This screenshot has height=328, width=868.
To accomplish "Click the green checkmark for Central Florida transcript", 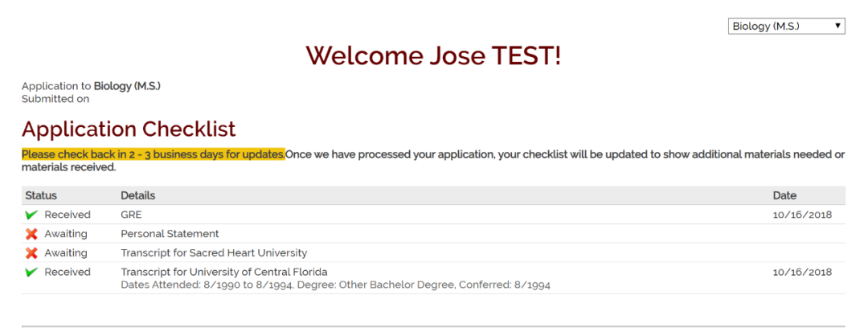I will click(x=31, y=273).
